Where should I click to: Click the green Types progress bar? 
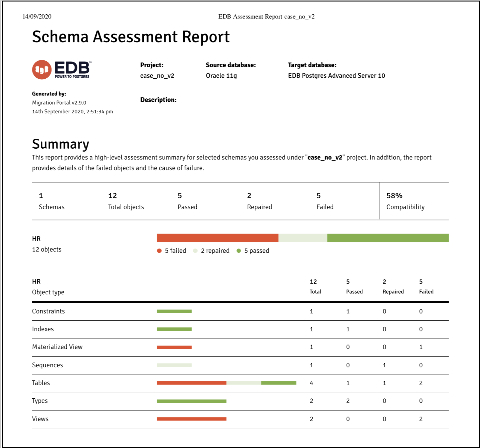(192, 401)
